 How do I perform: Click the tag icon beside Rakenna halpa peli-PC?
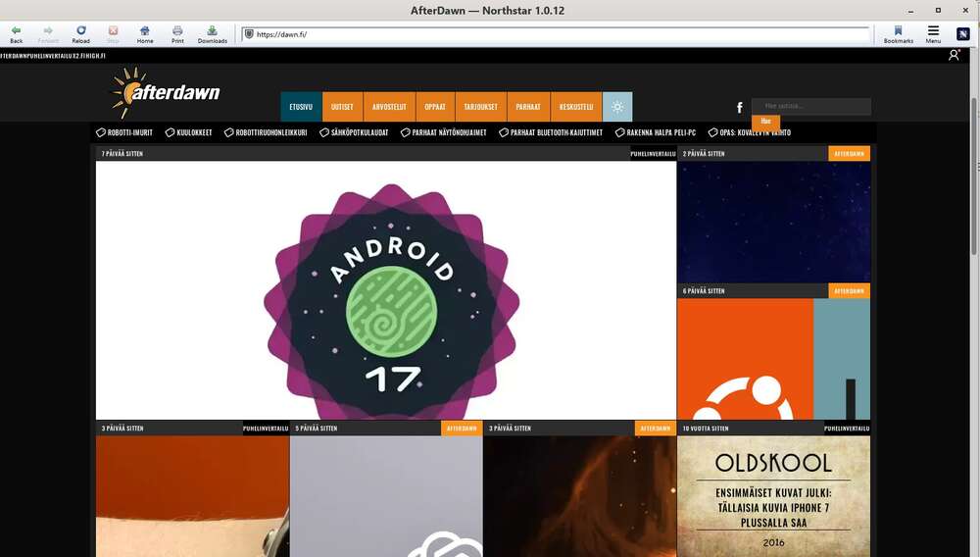click(620, 132)
